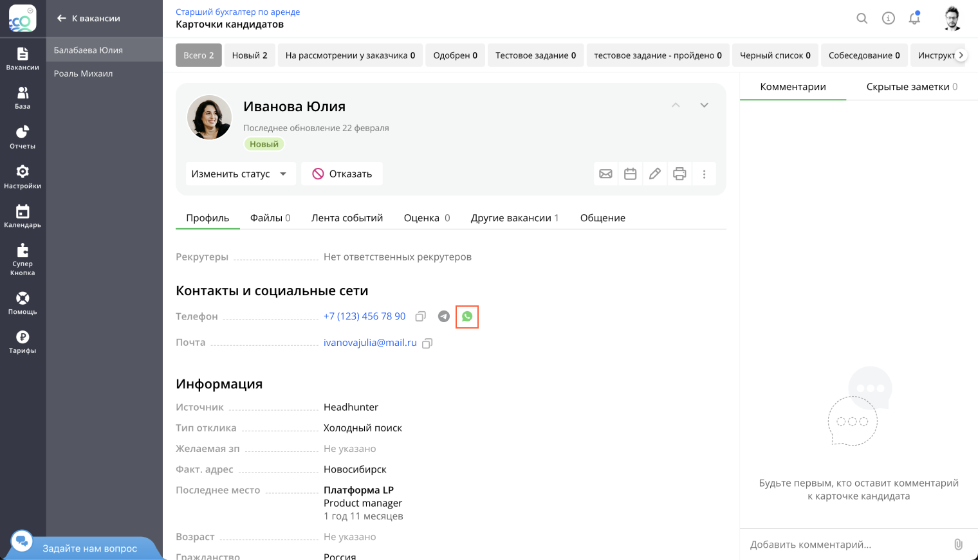Screen dimensions: 978x560
Task: Select candidate Роаль Михаил in the list
Action: point(83,73)
